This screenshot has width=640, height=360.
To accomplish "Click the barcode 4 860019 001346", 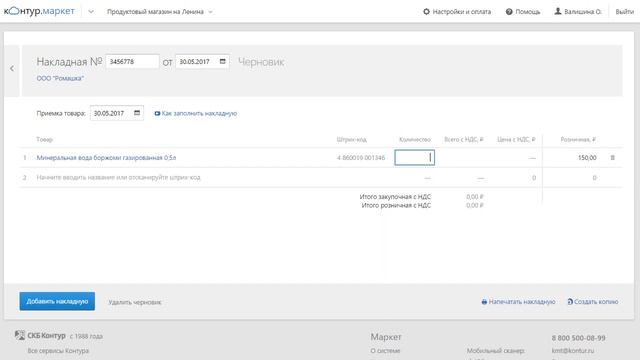I will click(x=361, y=158).
